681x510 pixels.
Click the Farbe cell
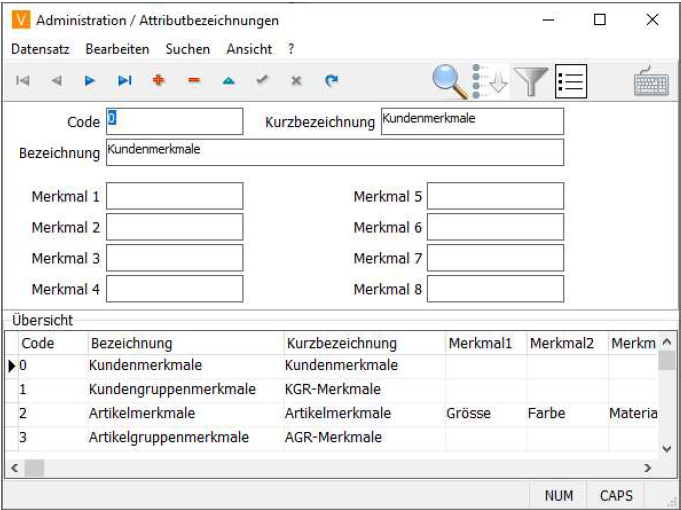tap(567, 413)
